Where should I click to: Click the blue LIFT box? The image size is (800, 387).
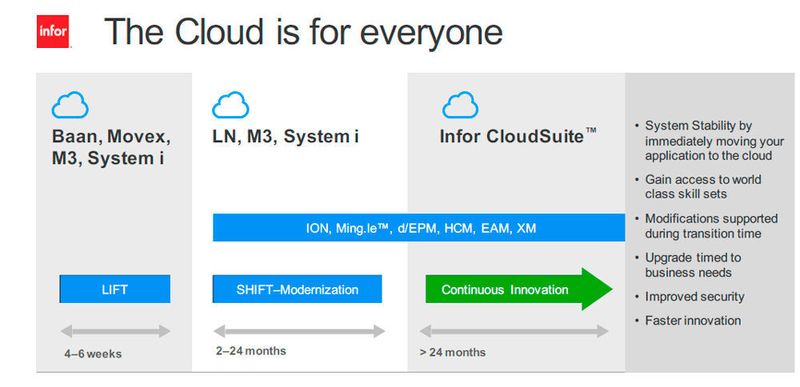pyautogui.click(x=115, y=289)
